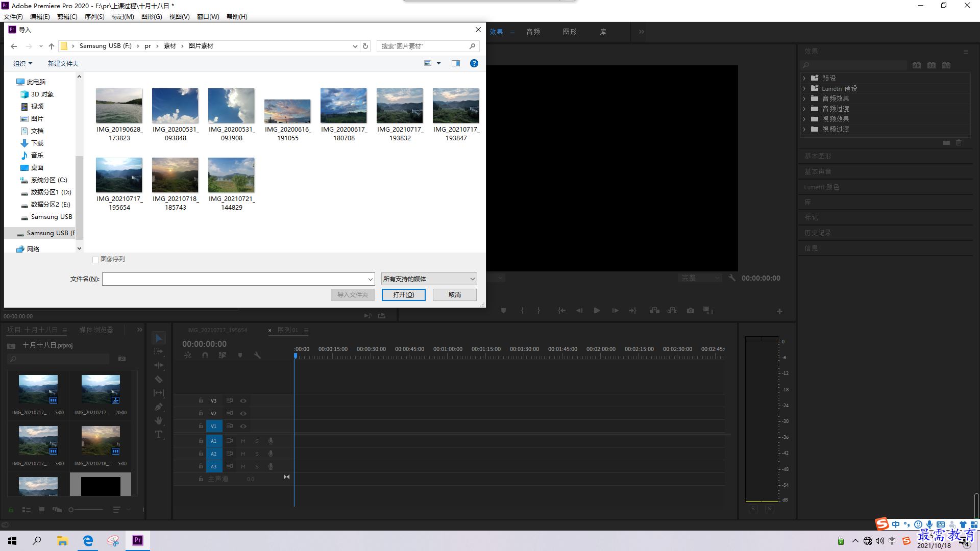Click the Extract button in program monitor

click(x=673, y=311)
